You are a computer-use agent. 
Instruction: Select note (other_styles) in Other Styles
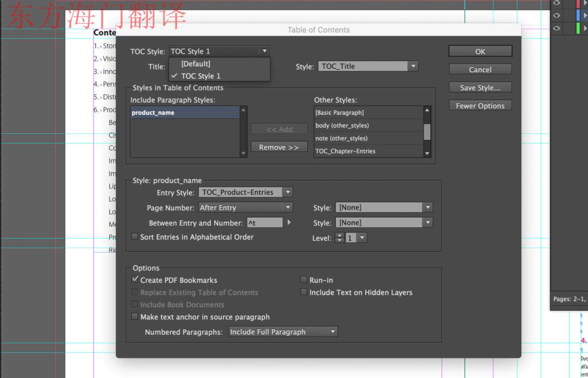pyautogui.click(x=369, y=138)
